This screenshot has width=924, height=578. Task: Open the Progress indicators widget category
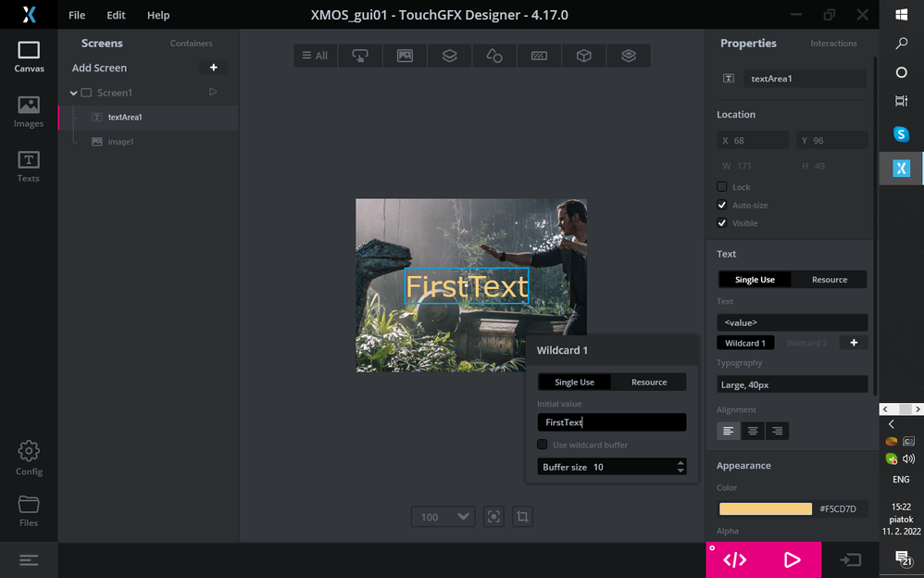[x=539, y=56]
